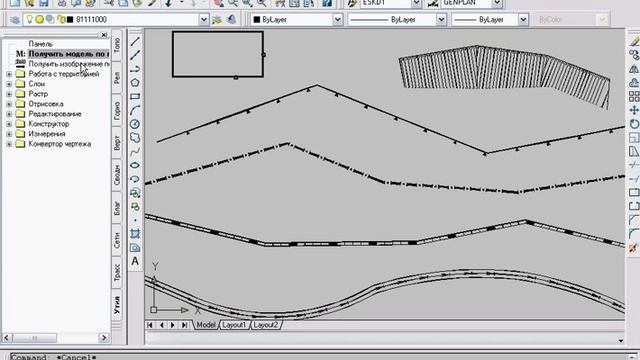Select the Trim tool
The width and height of the screenshot is (640, 360).
click(634, 165)
